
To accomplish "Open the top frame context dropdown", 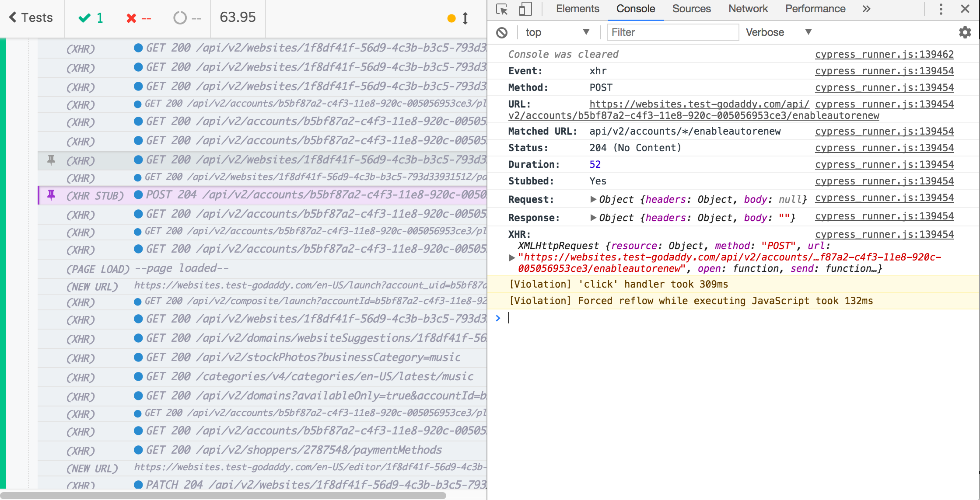I will (x=555, y=32).
